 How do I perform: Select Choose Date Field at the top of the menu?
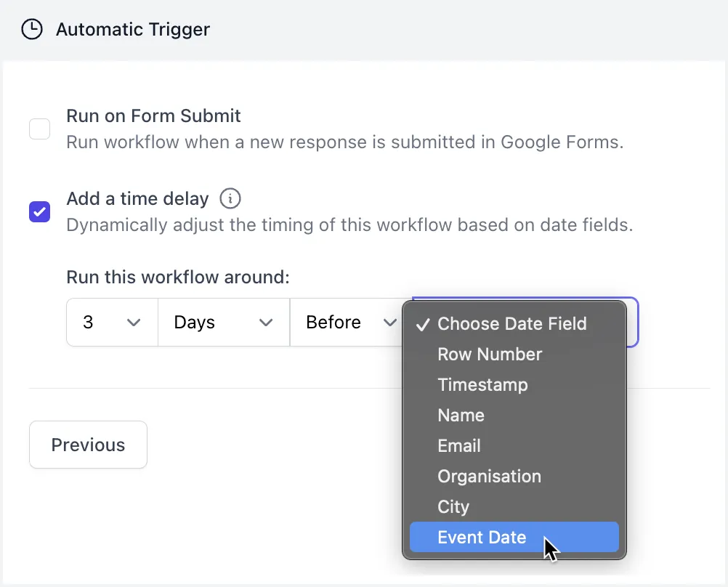point(511,324)
